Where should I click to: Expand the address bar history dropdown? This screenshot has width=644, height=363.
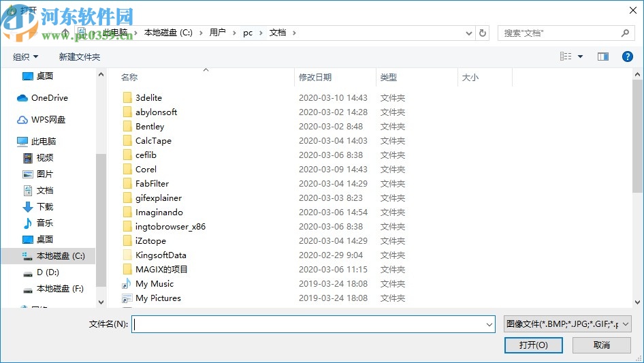(x=468, y=33)
